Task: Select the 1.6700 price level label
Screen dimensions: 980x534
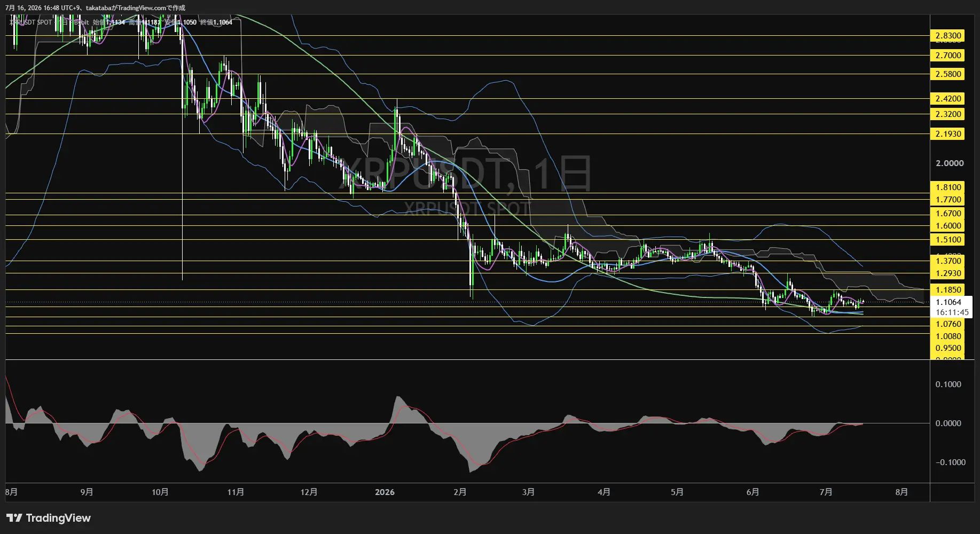Action: (948, 213)
